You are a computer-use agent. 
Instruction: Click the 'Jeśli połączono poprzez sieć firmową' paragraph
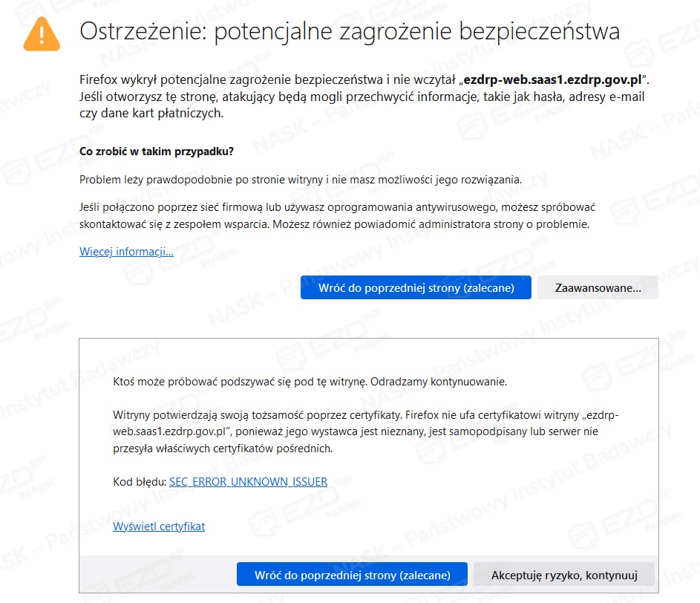click(337, 215)
